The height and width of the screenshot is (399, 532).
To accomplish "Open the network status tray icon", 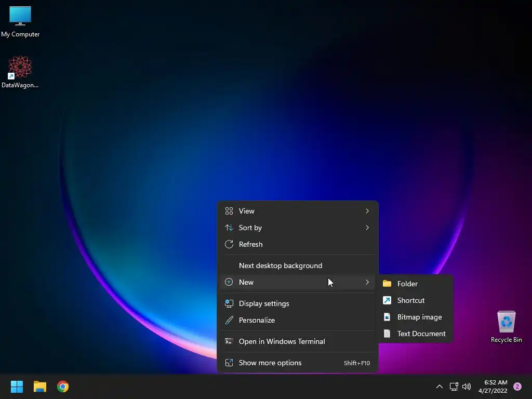I will 454,387.
